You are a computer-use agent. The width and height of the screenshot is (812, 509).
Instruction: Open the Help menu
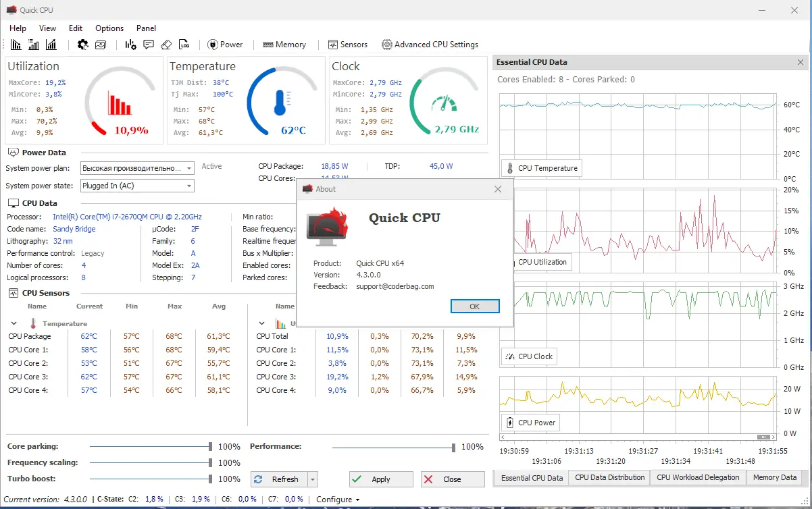coord(18,28)
